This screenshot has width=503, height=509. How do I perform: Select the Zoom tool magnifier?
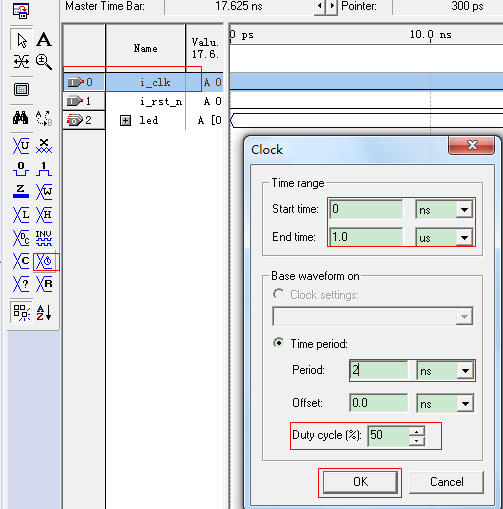pyautogui.click(x=44, y=62)
